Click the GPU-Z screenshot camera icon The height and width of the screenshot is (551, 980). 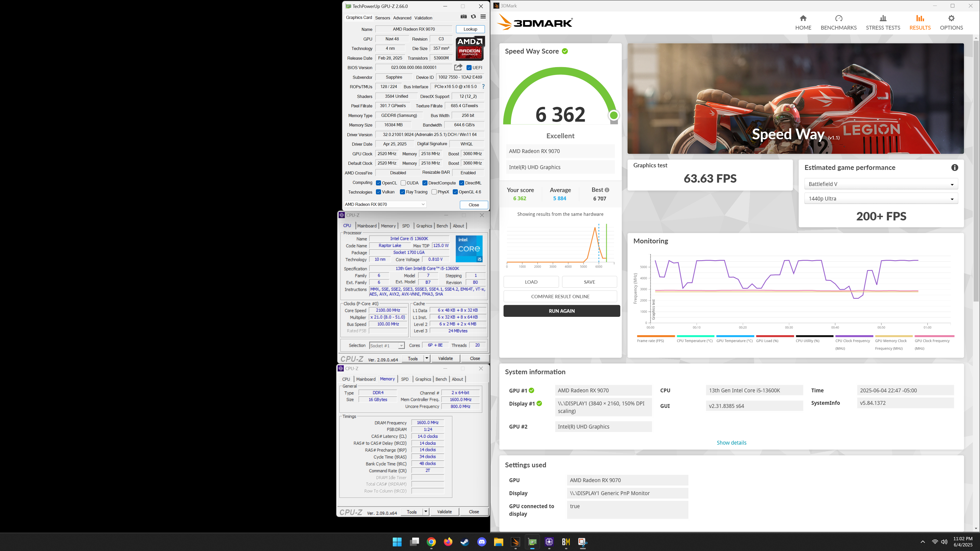coord(463,17)
